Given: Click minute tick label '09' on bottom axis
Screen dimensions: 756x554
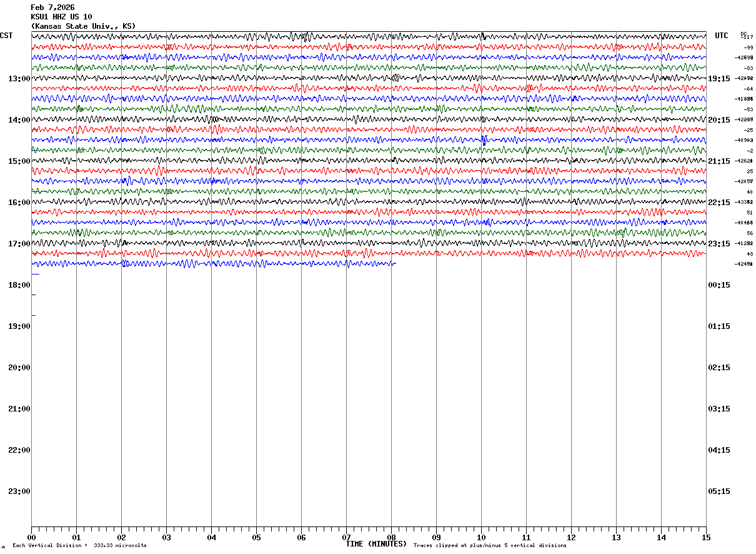Looking at the screenshot, I should point(436,538).
